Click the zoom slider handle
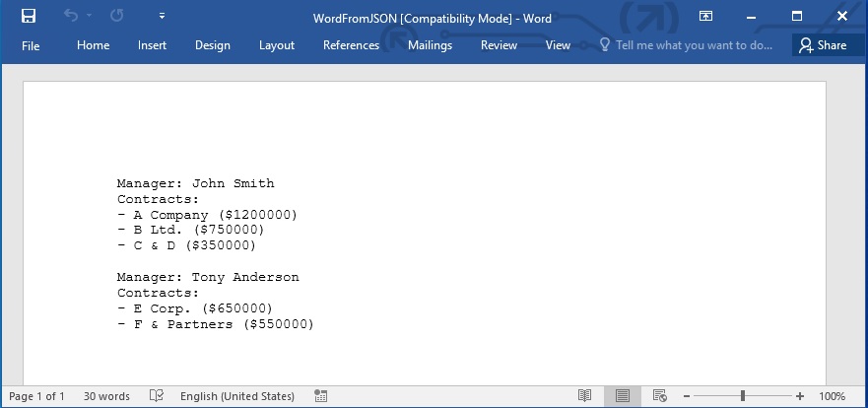The image size is (868, 408). pos(743,396)
